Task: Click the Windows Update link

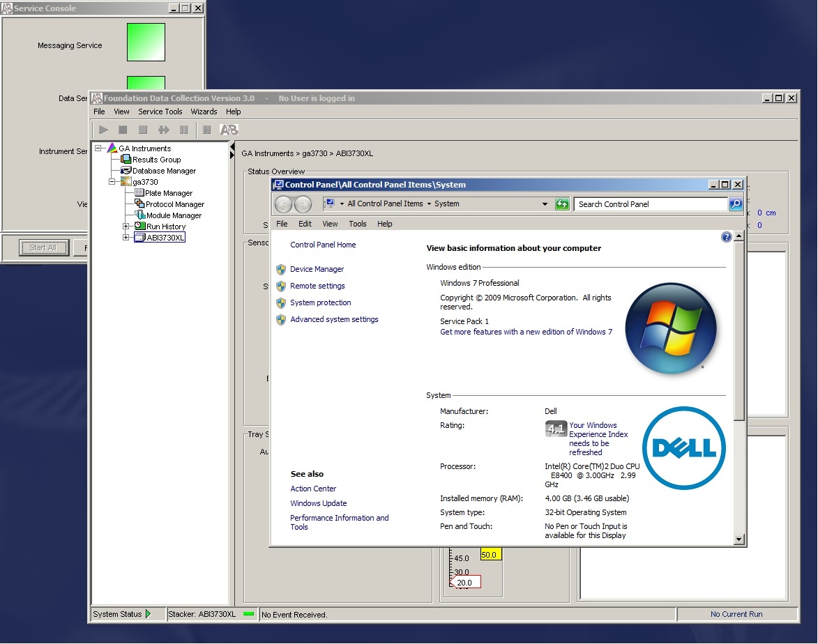Action: click(318, 503)
